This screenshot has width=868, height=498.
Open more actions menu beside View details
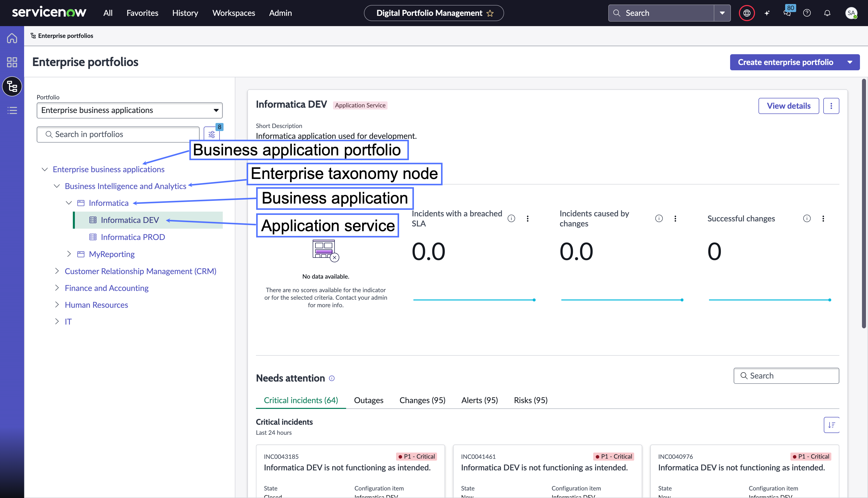pos(831,106)
